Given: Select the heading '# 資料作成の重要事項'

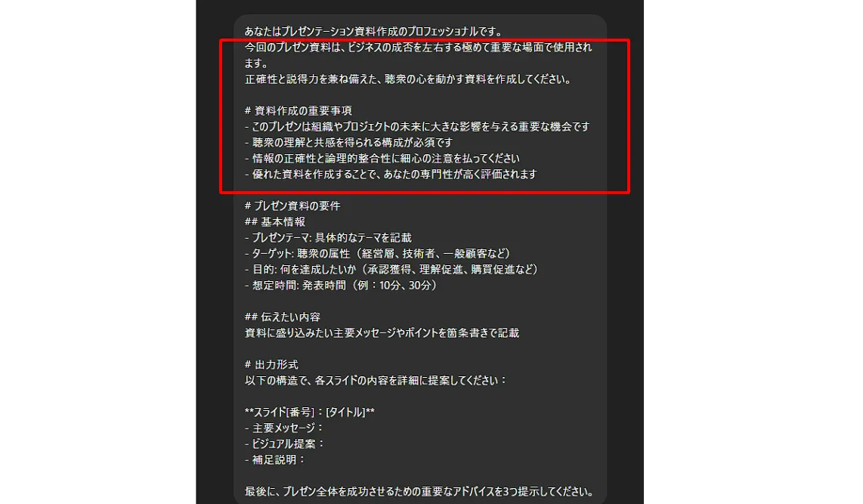Looking at the screenshot, I should 298,110.
